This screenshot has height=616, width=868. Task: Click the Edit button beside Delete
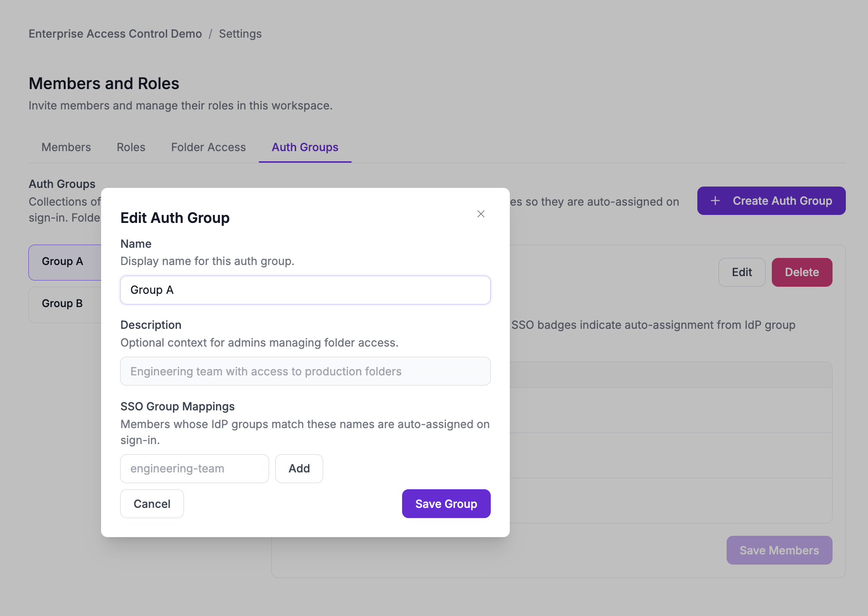coord(742,272)
